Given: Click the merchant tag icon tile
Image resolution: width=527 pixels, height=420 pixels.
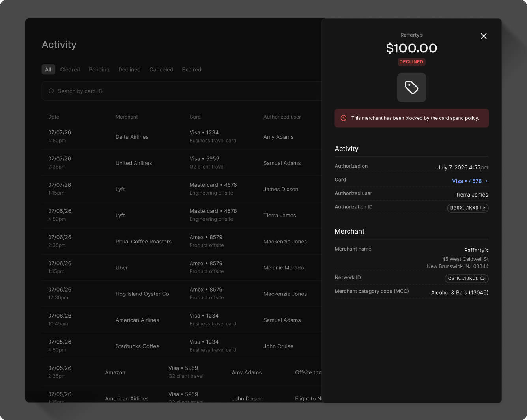Looking at the screenshot, I should 411,87.
